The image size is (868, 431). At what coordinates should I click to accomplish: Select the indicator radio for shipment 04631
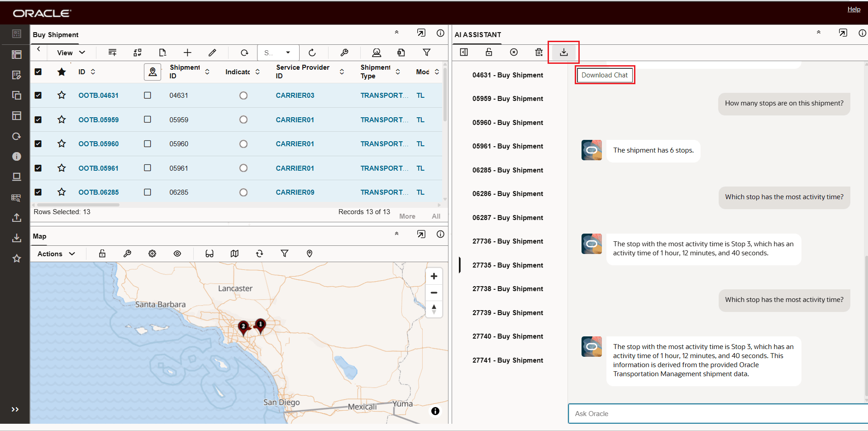coord(243,96)
